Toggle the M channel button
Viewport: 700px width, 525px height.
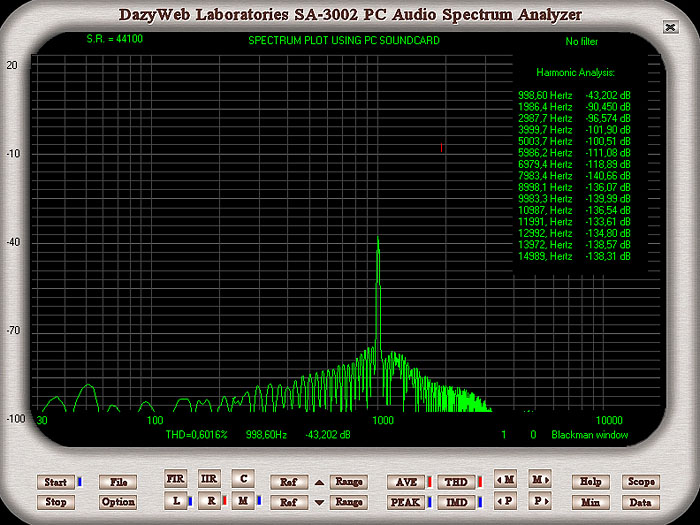tap(242, 499)
